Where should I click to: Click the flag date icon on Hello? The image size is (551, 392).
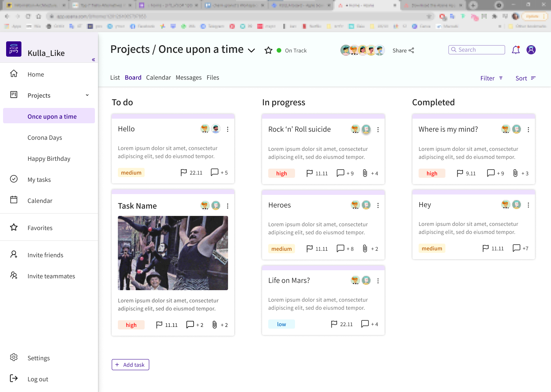[x=184, y=173]
